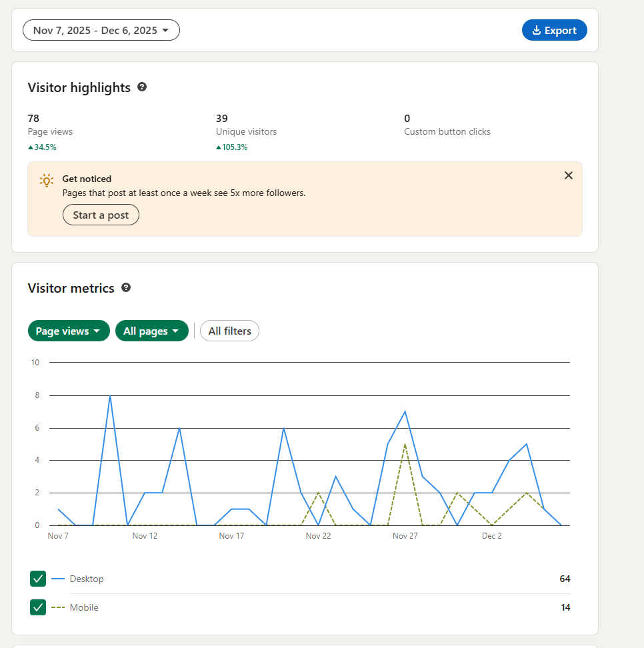Open the All filters panel
The height and width of the screenshot is (648, 644).
click(x=229, y=331)
